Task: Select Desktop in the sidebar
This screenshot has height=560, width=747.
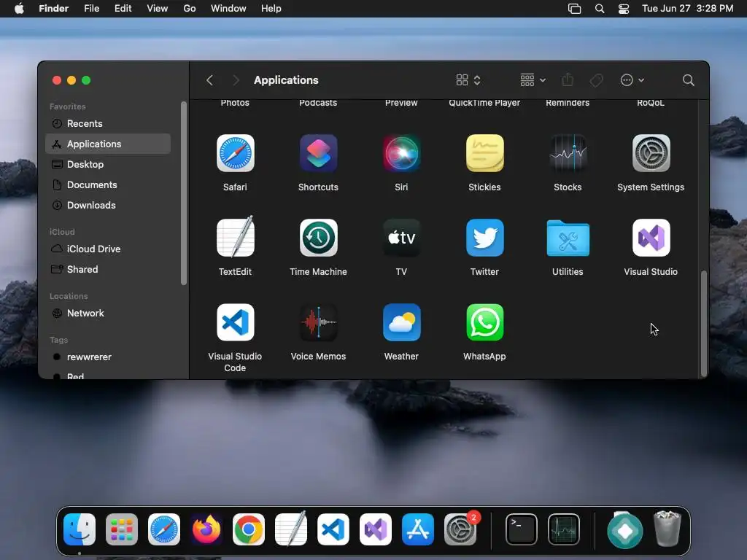Action: click(108, 164)
